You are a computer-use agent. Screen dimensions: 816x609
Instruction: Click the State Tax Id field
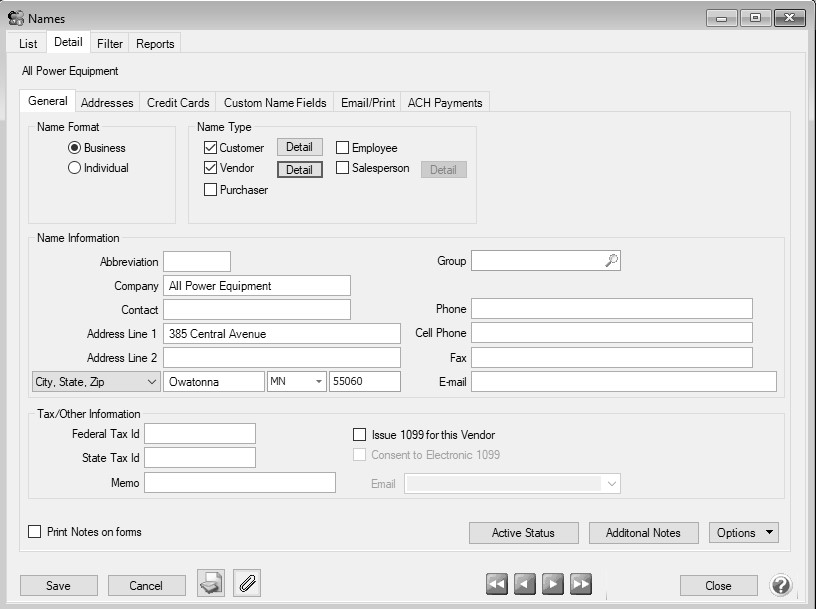coord(200,457)
